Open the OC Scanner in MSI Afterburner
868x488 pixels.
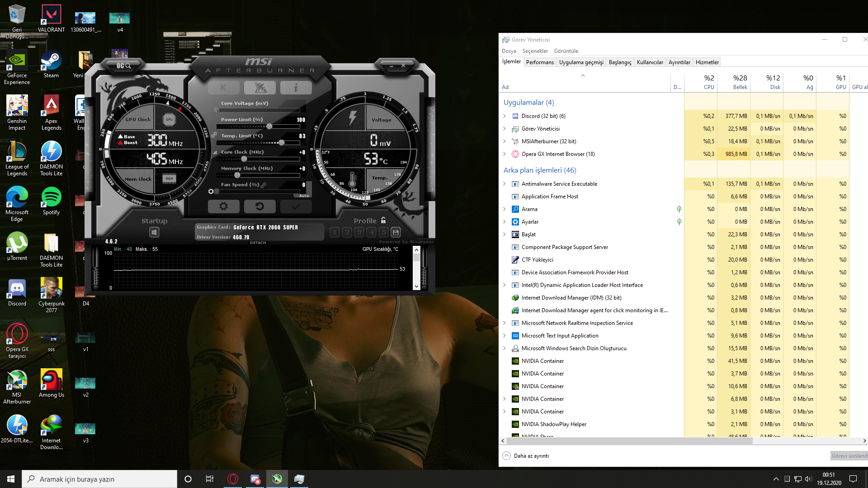123,66
